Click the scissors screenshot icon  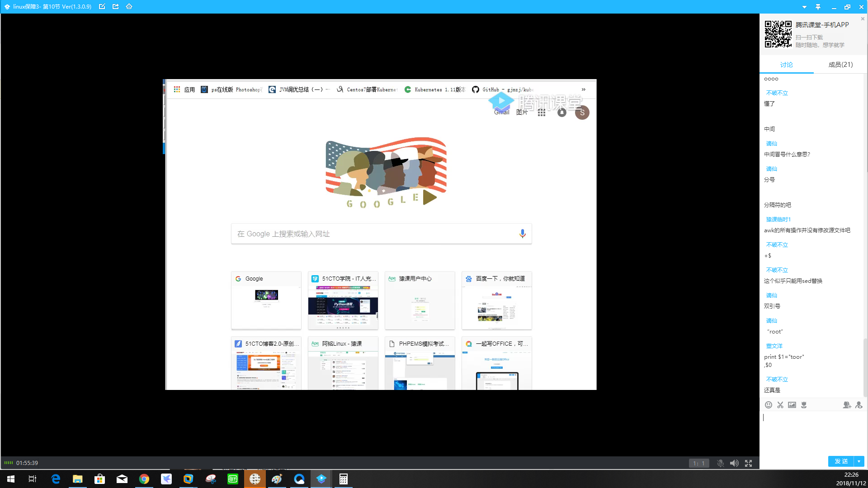(780, 405)
